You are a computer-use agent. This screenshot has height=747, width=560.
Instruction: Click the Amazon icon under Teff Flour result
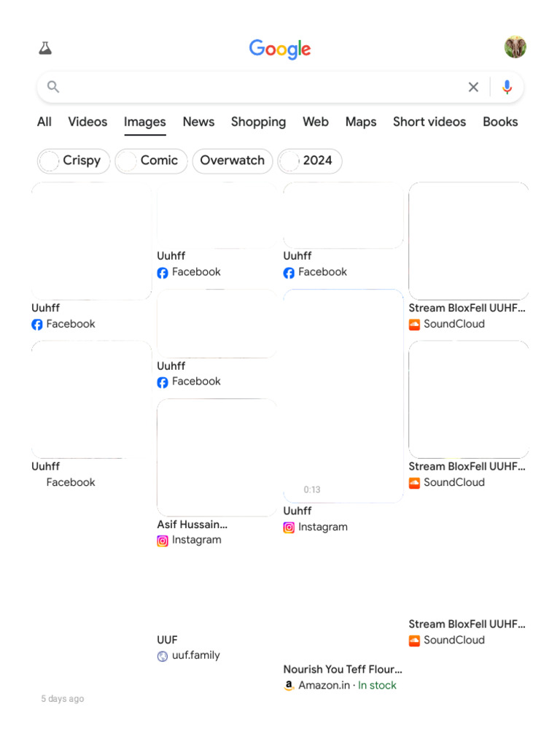(289, 686)
